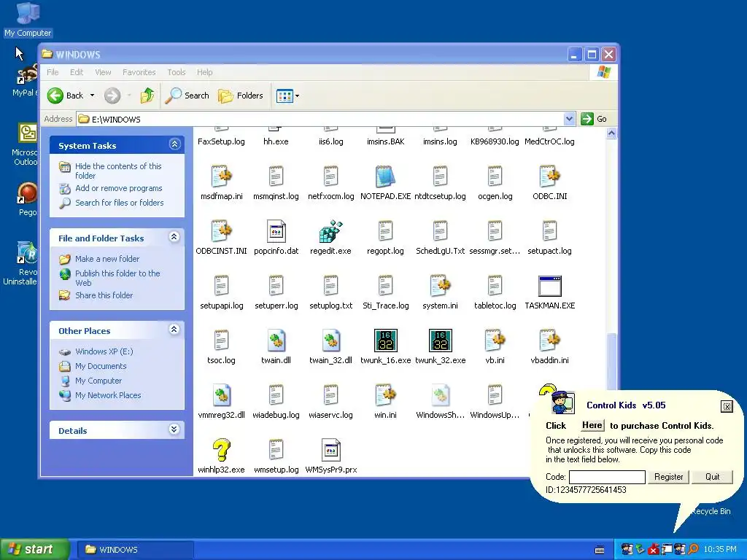Open the My Computer desktop icon
747x560 pixels.
tap(28, 19)
